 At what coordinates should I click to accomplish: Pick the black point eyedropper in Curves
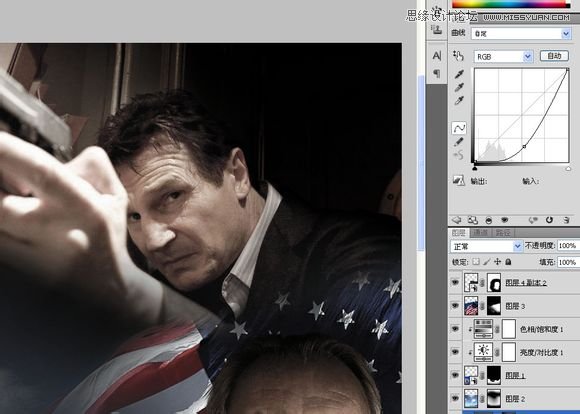pos(459,74)
